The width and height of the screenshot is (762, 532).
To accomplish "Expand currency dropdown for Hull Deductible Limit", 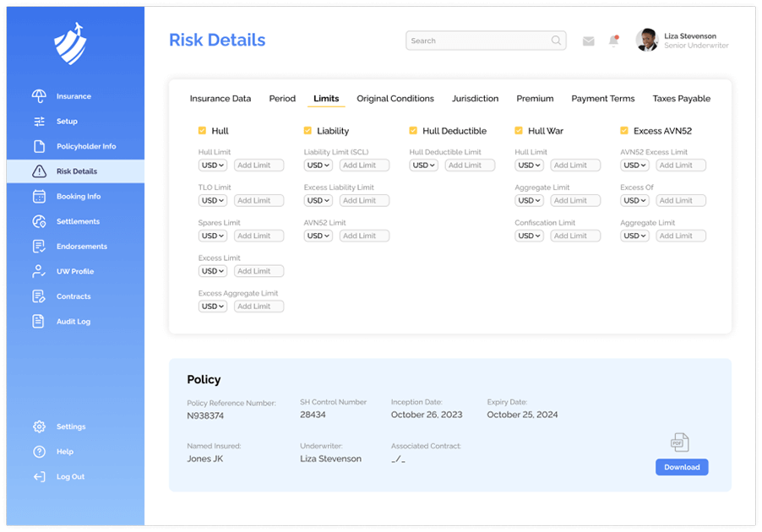I will (424, 166).
